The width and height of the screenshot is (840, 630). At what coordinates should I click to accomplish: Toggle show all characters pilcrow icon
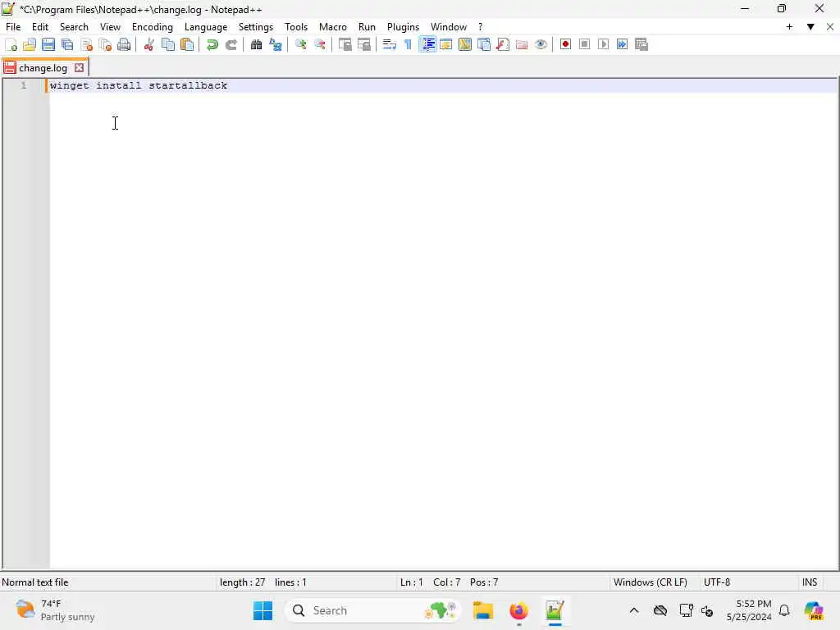click(409, 44)
